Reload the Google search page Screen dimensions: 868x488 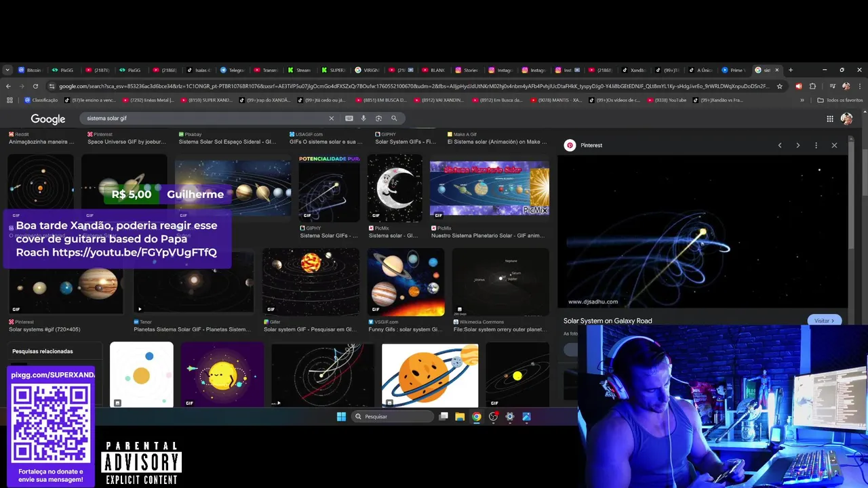[x=35, y=86]
